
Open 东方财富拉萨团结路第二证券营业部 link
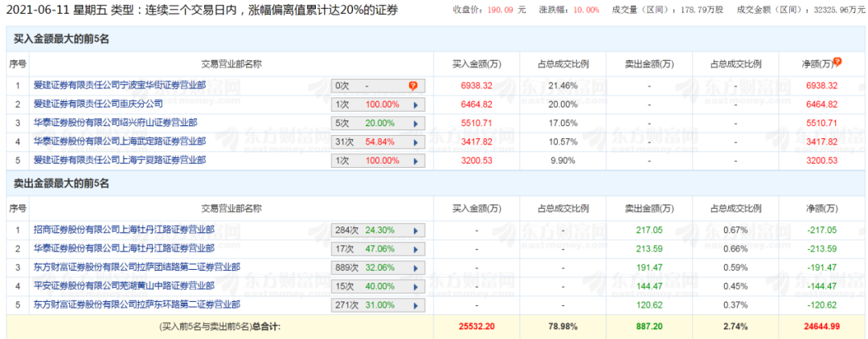137,268
